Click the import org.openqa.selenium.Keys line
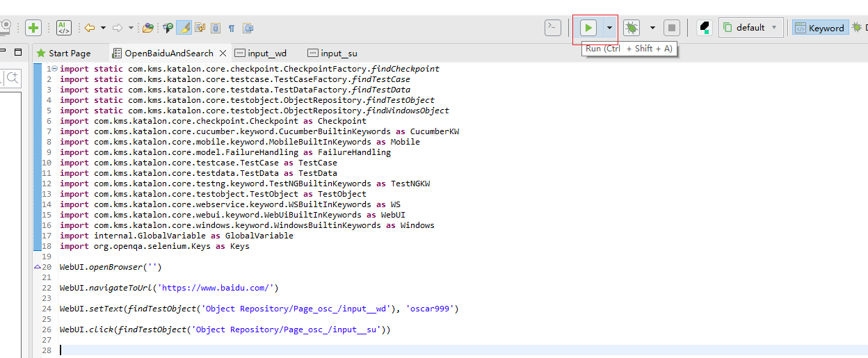The width and height of the screenshot is (868, 358). click(154, 246)
